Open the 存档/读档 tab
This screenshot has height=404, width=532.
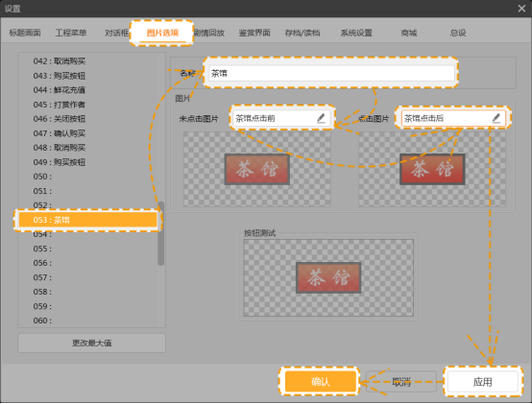click(x=302, y=33)
